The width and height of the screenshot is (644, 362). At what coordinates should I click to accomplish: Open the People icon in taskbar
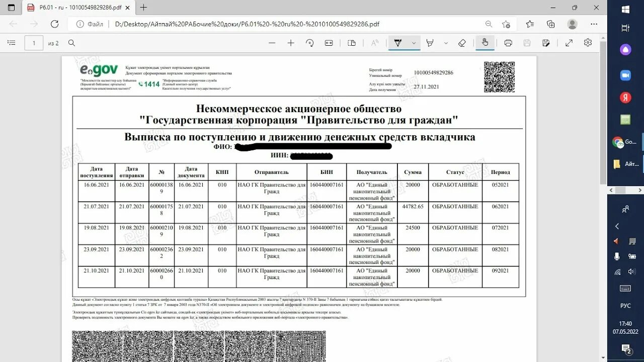click(625, 209)
